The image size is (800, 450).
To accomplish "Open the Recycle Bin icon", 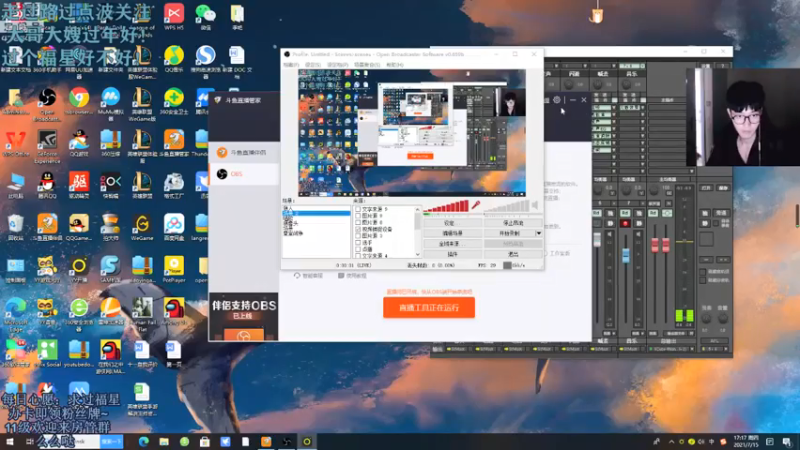I will click(15, 228).
